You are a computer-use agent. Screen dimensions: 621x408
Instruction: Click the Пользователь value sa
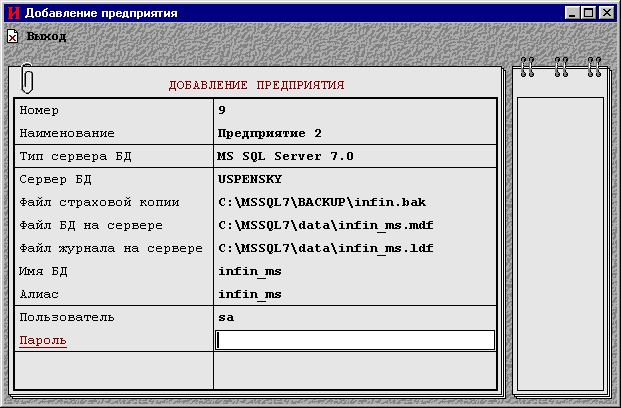tap(225, 318)
